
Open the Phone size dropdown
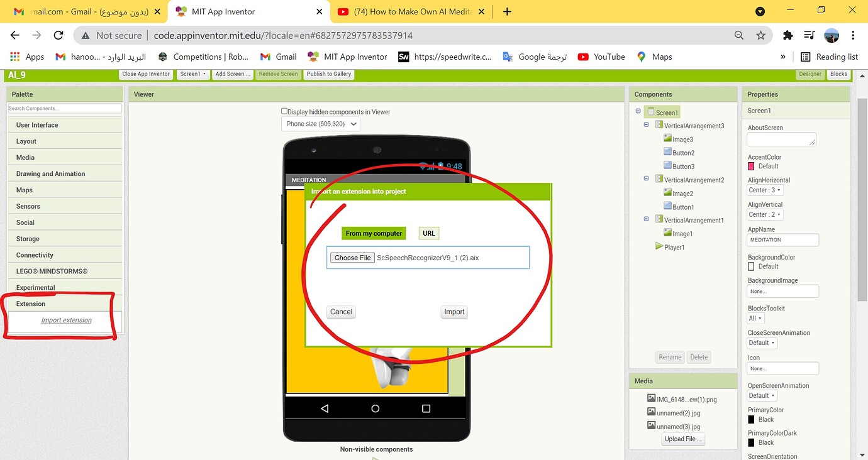pyautogui.click(x=320, y=124)
